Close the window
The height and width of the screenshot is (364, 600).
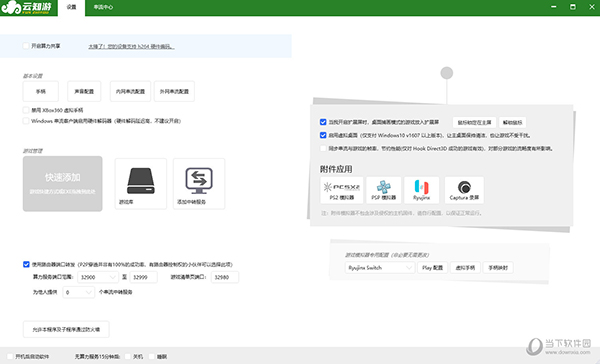tap(592, 7)
